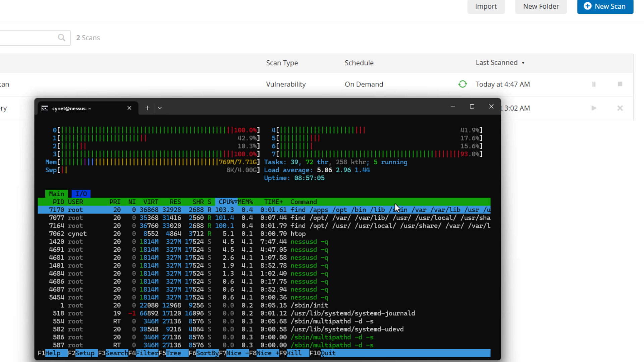The width and height of the screenshot is (644, 362).
Task: Pause the running vulnerability scan
Action: point(594,84)
